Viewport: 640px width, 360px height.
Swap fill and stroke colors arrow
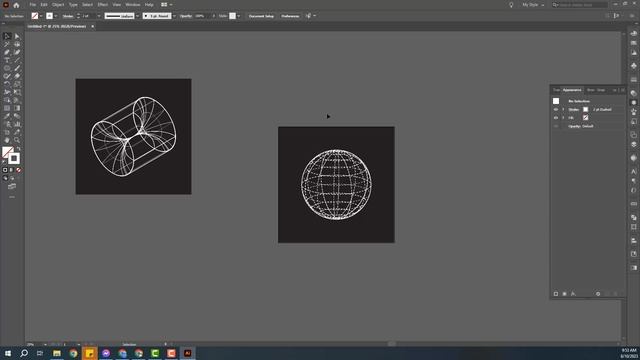coord(18,149)
